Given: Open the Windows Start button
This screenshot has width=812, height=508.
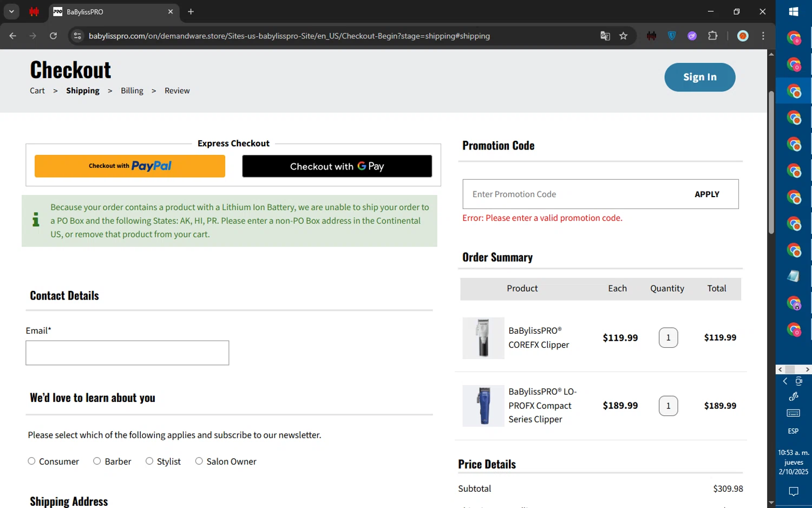Looking at the screenshot, I should [794, 11].
